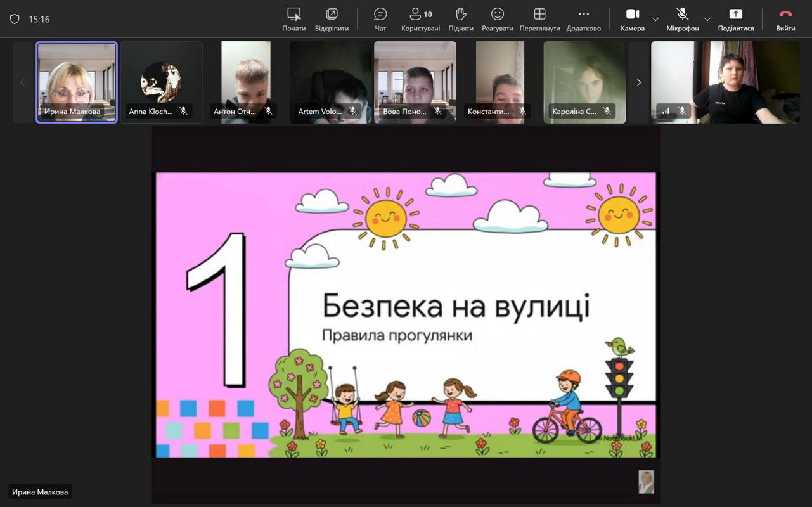Screen dimensions: 812x507
Task: Leave the meeting with Вийти button
Action: click(785, 19)
